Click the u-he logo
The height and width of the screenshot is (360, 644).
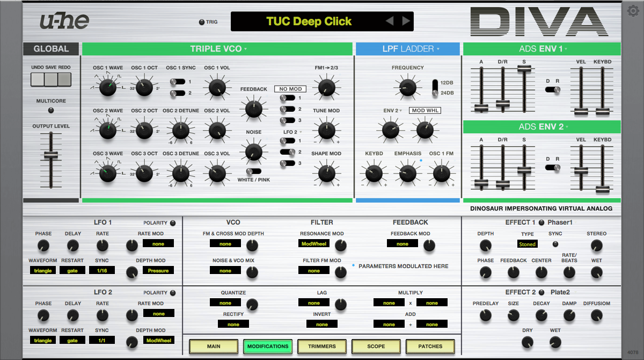pos(64,21)
